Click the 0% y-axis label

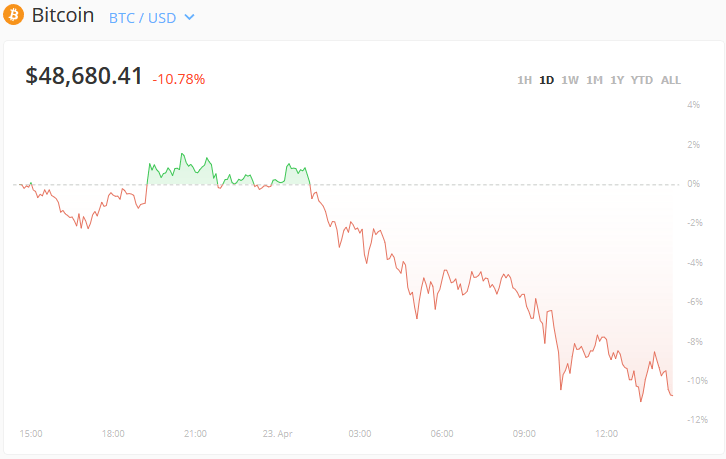(693, 184)
